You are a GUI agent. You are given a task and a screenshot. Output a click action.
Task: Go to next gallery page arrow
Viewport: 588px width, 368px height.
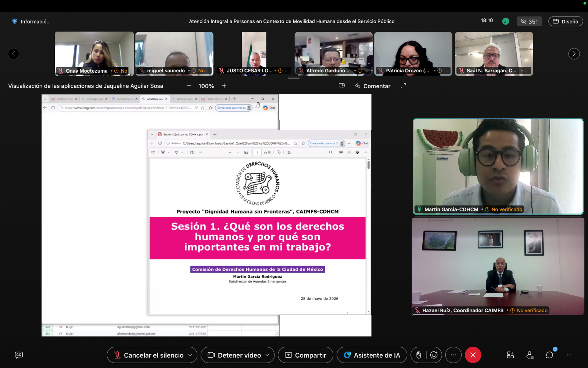[574, 54]
